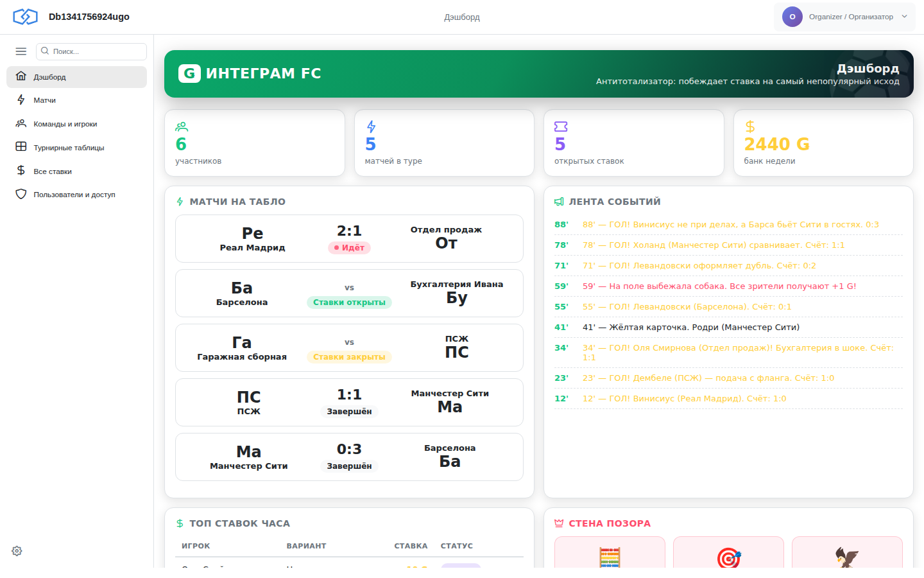Open the 2440 G банк недели card
This screenshot has width=924, height=578.
(823, 143)
